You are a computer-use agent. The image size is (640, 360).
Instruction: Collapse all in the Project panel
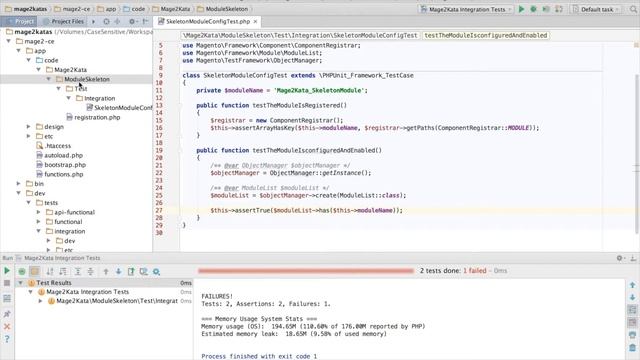point(117,21)
